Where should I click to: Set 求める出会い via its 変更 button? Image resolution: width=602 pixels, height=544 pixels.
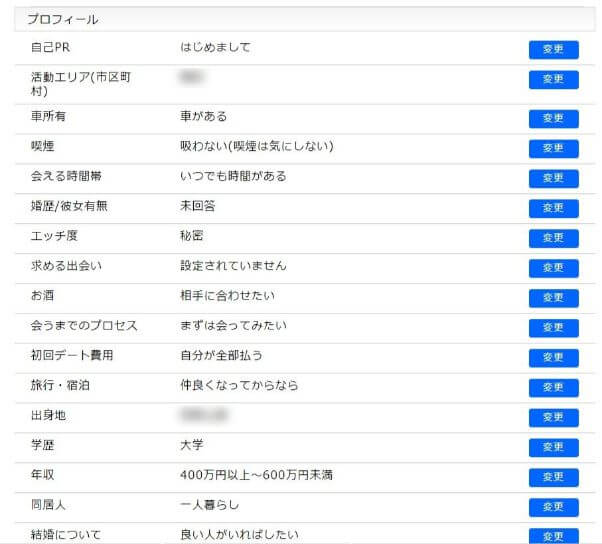pyautogui.click(x=553, y=268)
